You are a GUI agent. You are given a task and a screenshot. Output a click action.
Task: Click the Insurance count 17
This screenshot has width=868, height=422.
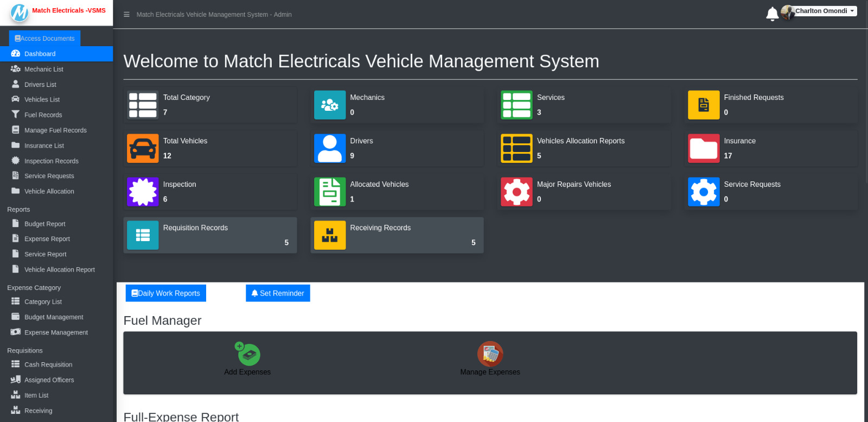tap(728, 156)
